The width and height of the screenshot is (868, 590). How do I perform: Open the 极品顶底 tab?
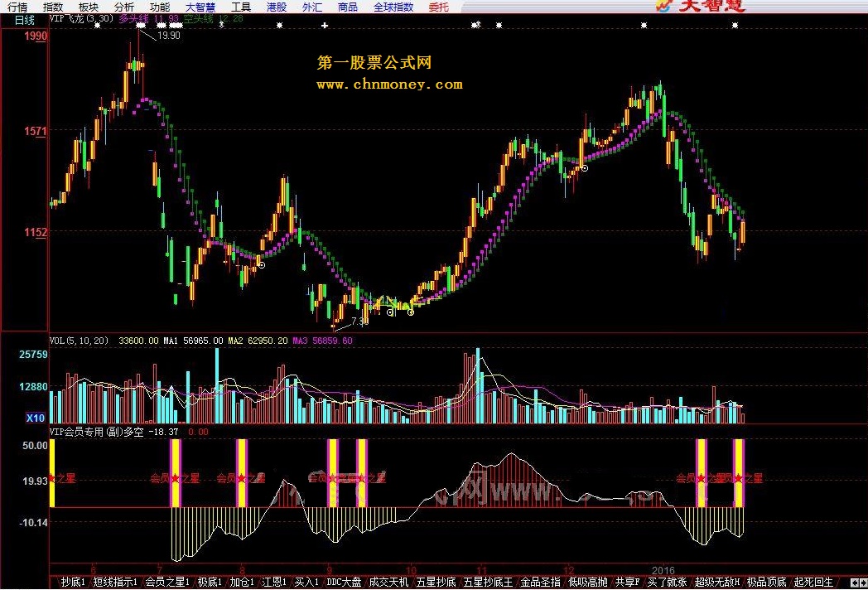(767, 583)
